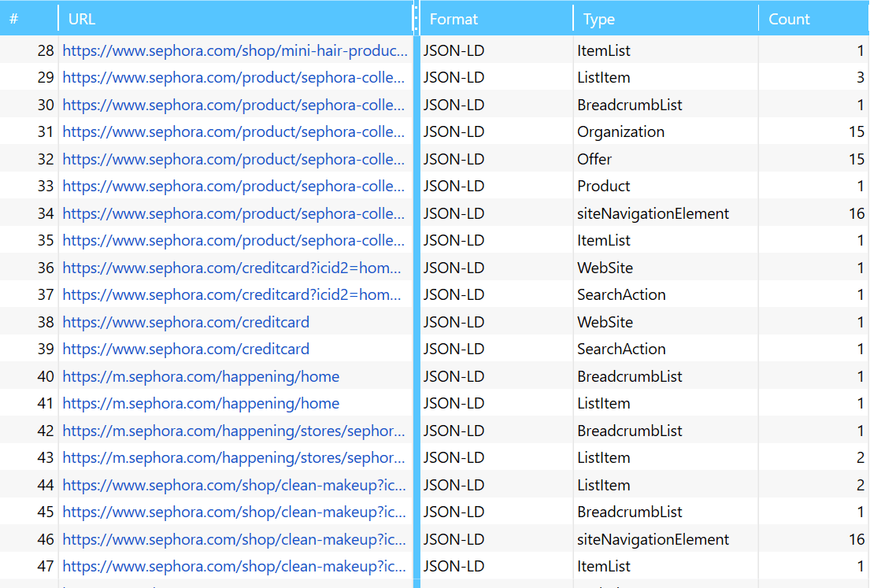Select the siteNavigationElement cell in row 46
The width and height of the screenshot is (870, 588).
[666, 540]
